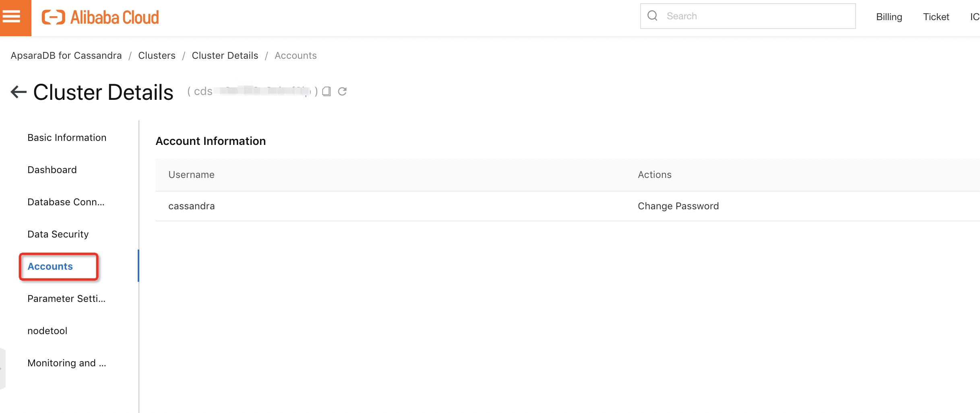This screenshot has height=413, width=980.
Task: Click the Cluster Details breadcrumb link
Action: click(225, 56)
